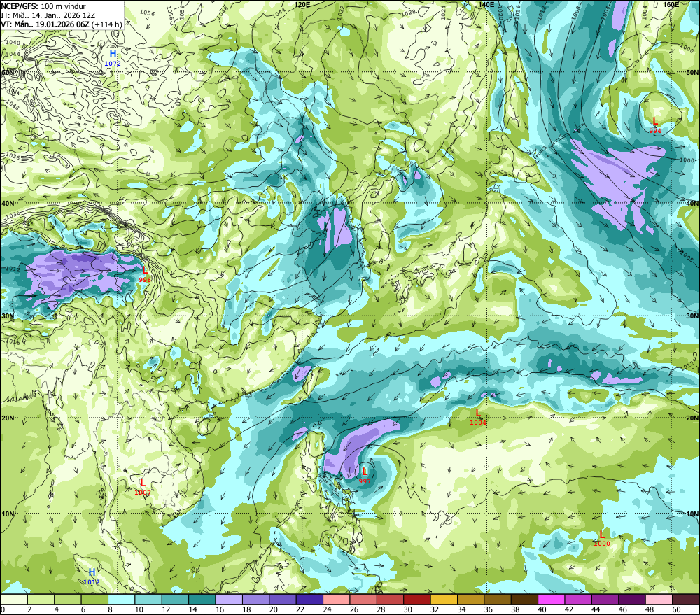Click the dark indigo legend swatch labeled 22
The width and height of the screenshot is (700, 615).
[x=309, y=600]
